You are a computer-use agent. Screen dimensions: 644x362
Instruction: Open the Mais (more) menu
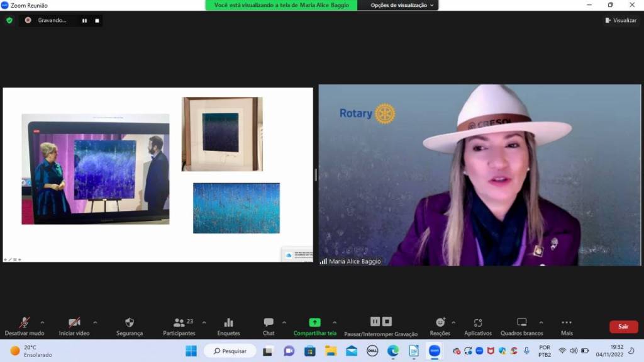click(567, 323)
